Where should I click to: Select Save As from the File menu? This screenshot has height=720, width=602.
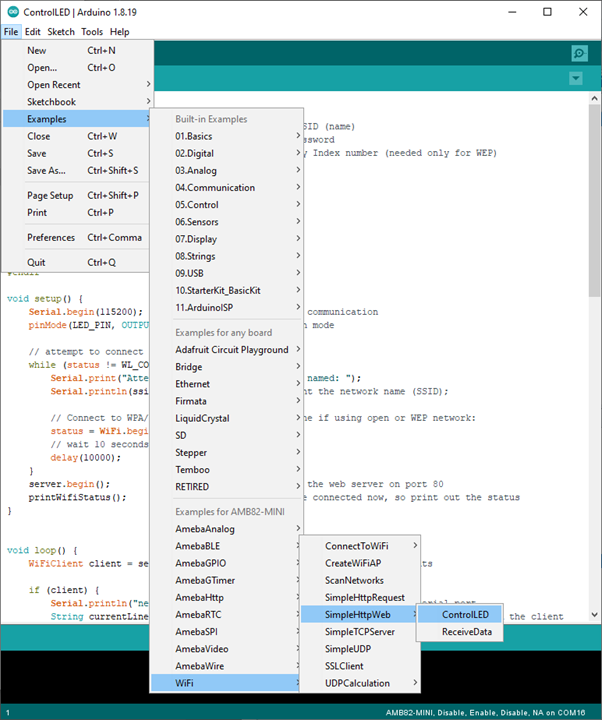coord(46,170)
